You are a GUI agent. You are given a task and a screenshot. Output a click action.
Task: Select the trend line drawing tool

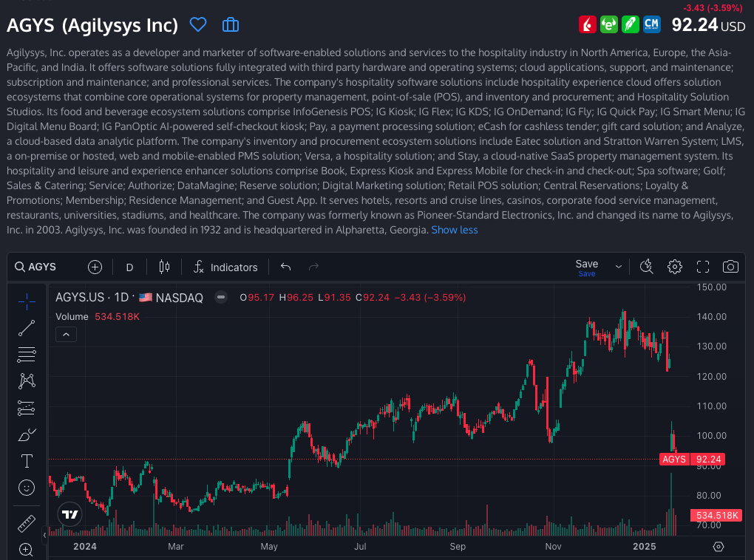click(x=27, y=328)
